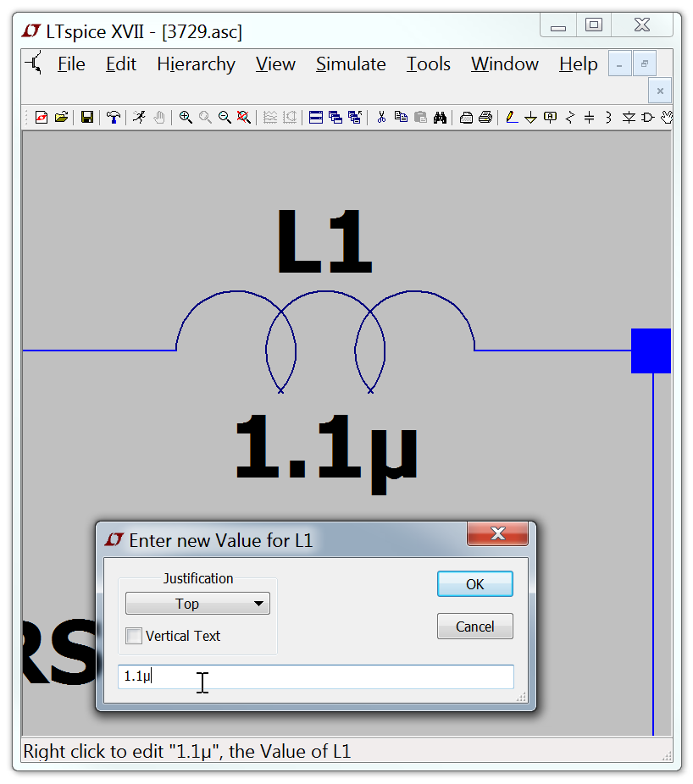Image resolution: width=693 pixels, height=784 pixels.
Task: Select the Capacitor component tool
Action: click(589, 118)
